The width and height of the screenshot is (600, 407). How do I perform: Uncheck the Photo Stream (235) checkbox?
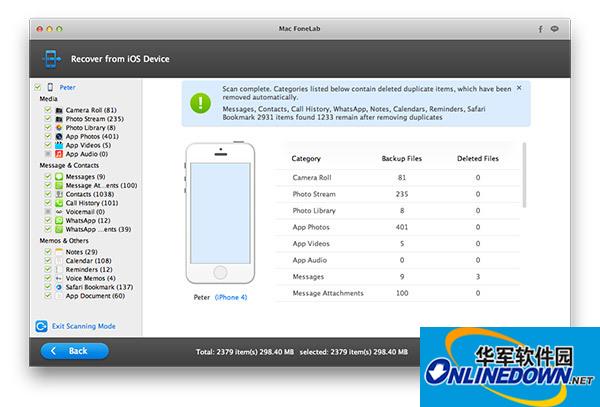(x=48, y=119)
